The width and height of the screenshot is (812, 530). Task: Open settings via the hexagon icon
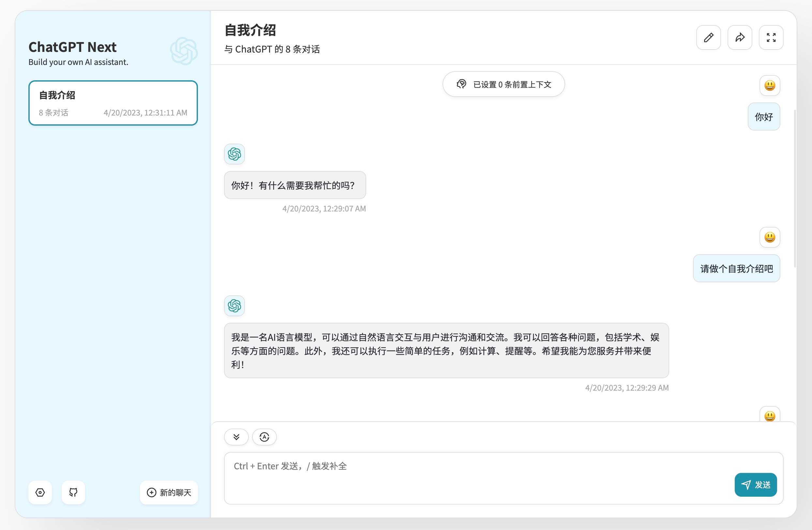click(40, 492)
